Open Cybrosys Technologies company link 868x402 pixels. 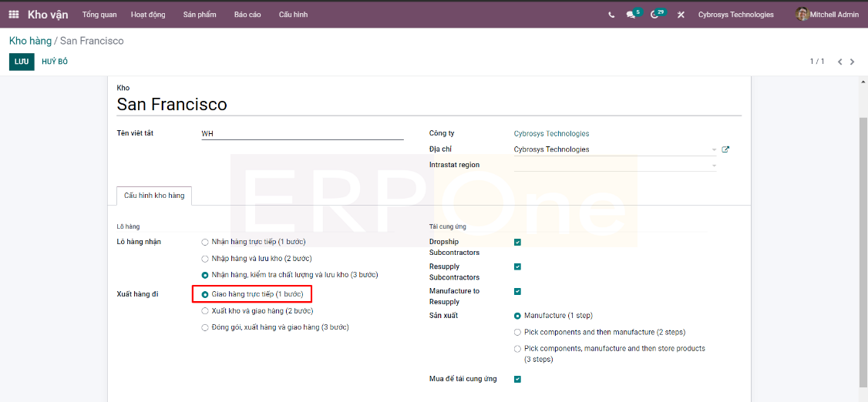click(x=551, y=134)
